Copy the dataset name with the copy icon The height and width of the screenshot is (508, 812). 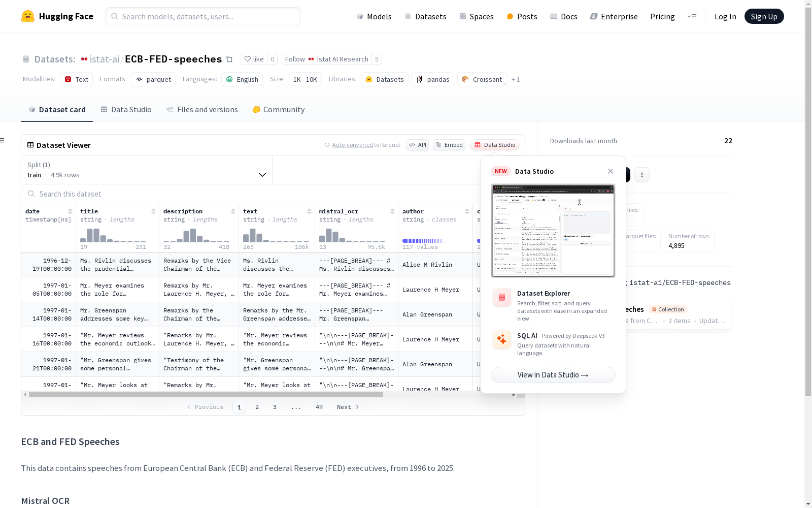click(x=229, y=59)
